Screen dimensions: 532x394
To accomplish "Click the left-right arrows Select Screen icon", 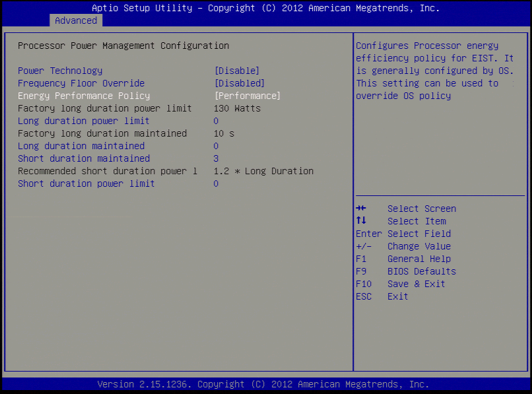I will (x=360, y=209).
